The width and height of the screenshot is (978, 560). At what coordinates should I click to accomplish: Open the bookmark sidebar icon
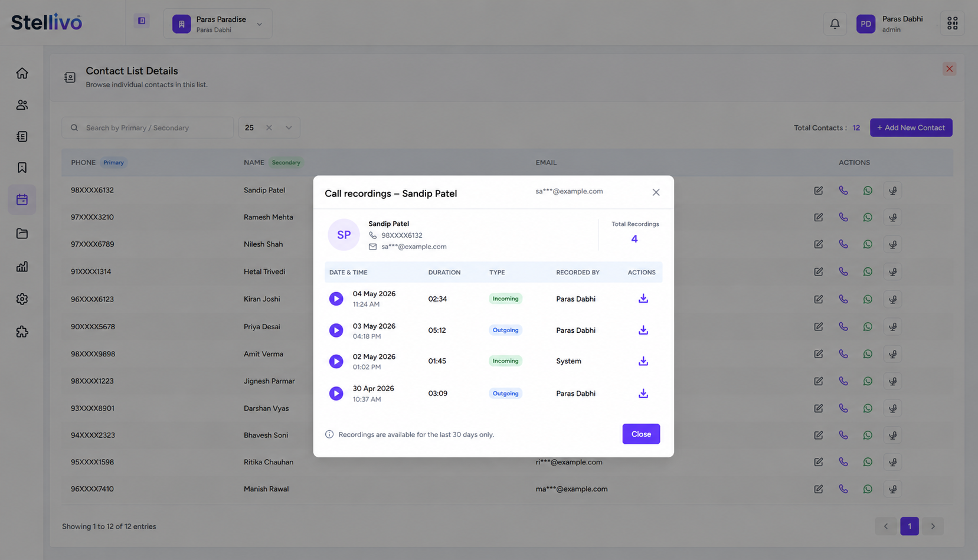coord(22,168)
